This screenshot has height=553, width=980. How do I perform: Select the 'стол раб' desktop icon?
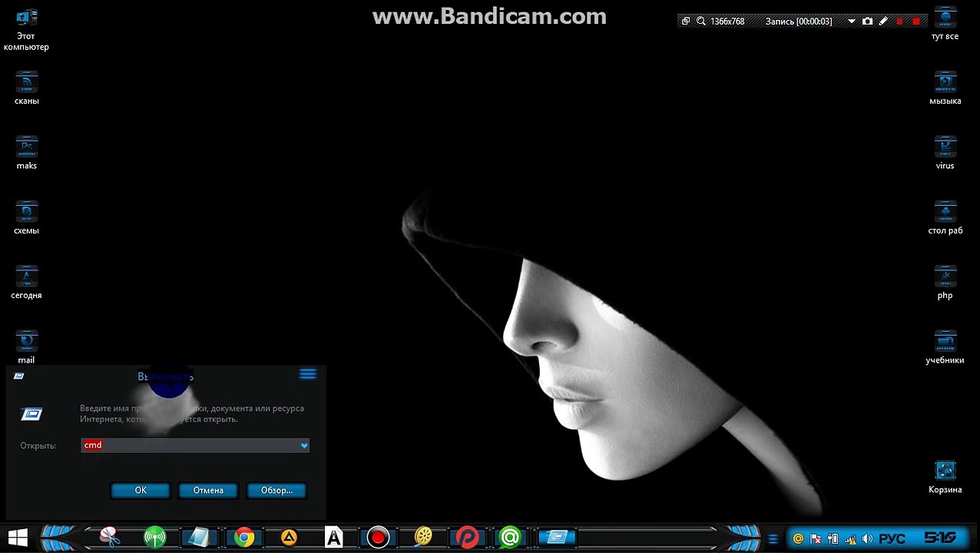945,217
